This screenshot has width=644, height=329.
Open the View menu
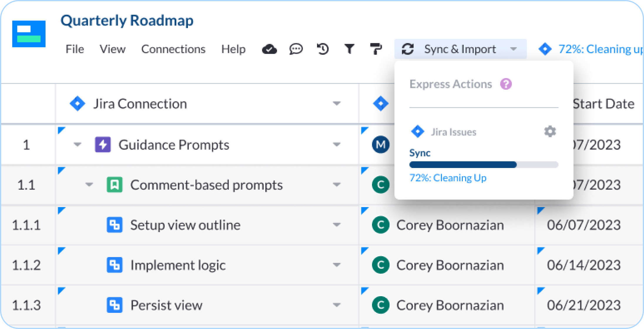113,49
